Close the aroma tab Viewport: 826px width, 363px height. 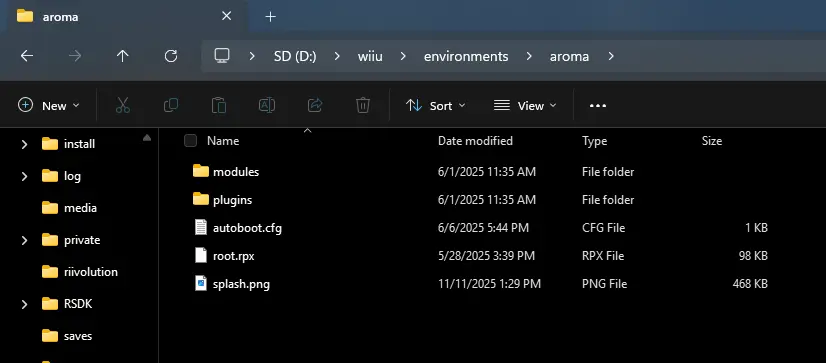(x=226, y=16)
